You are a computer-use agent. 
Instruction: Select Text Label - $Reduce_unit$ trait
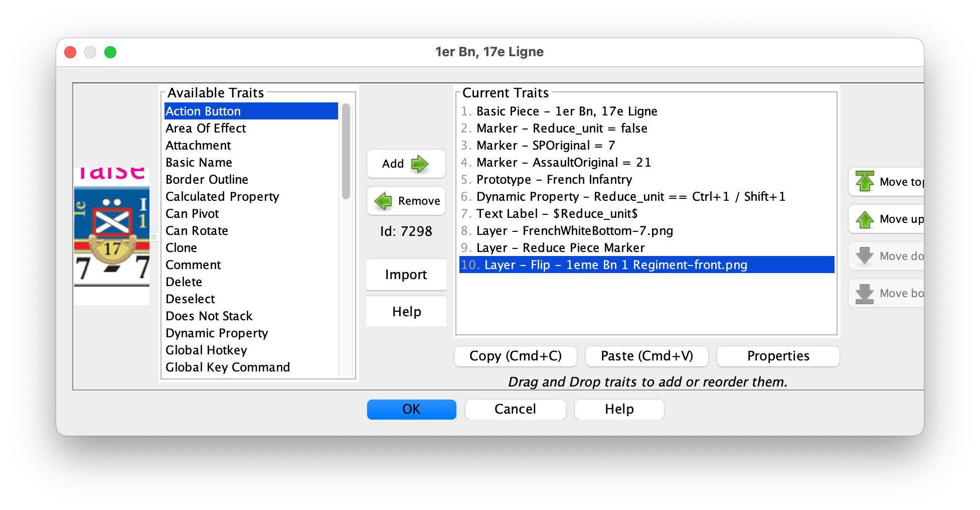click(557, 214)
